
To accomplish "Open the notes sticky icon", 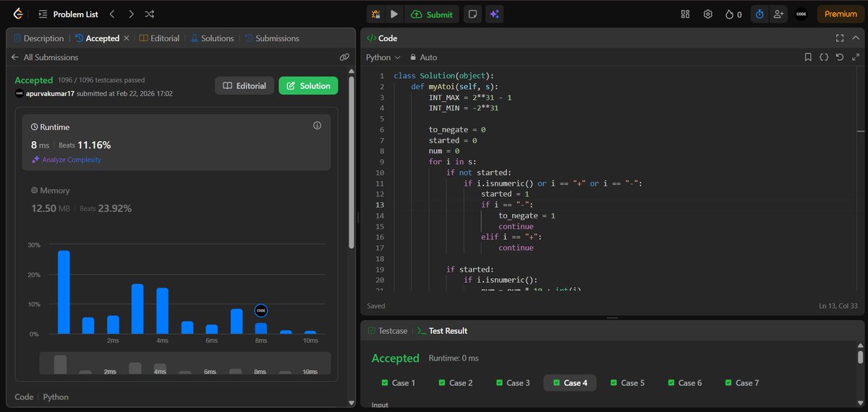I will [x=472, y=14].
